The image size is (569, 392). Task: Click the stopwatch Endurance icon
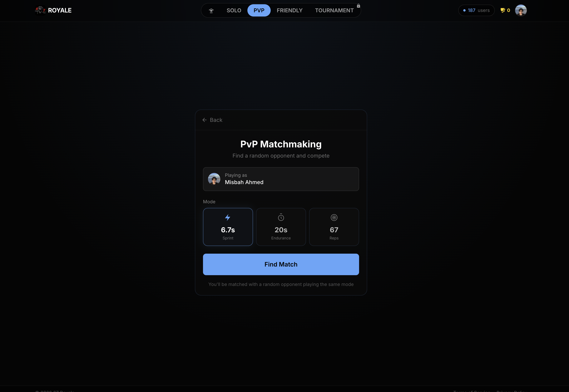pos(281,217)
